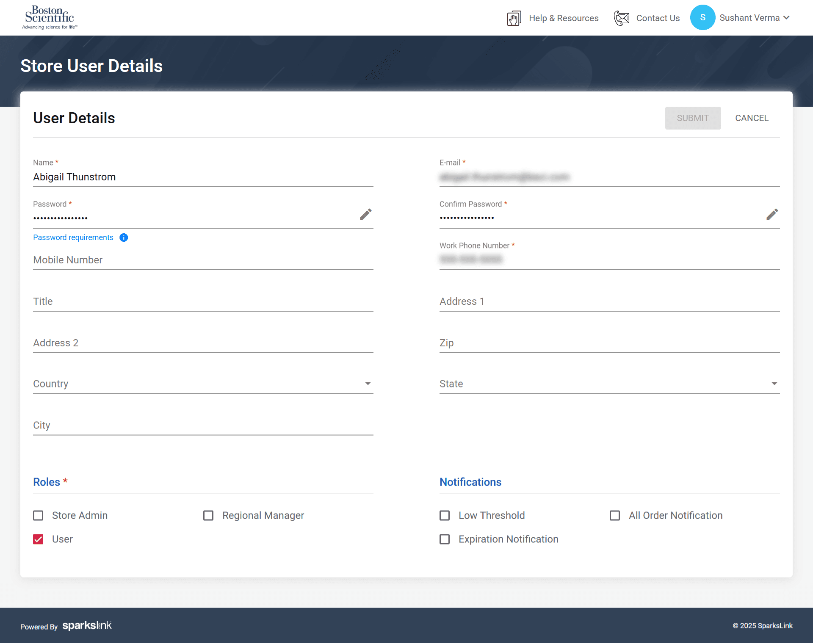
Task: Click the Confirm Password pencil edit icon
Action: pos(772,215)
